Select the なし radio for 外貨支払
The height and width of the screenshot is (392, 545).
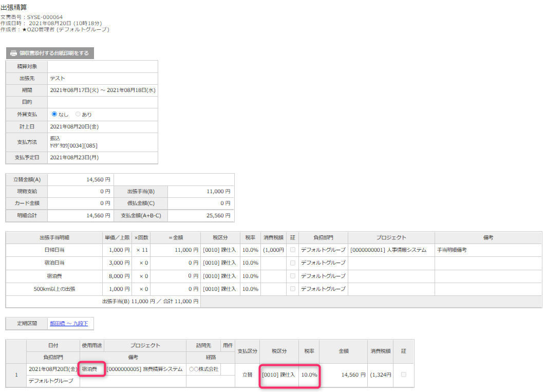tap(54, 115)
